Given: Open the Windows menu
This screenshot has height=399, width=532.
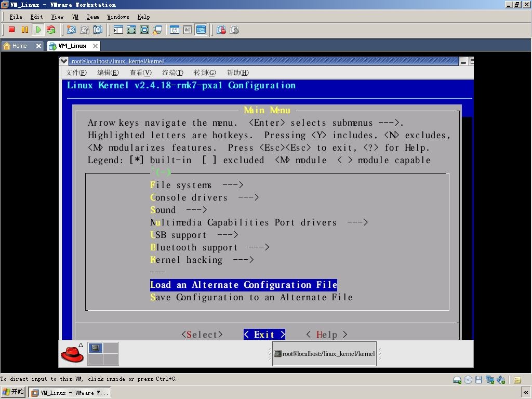Looking at the screenshot, I should (x=118, y=17).
